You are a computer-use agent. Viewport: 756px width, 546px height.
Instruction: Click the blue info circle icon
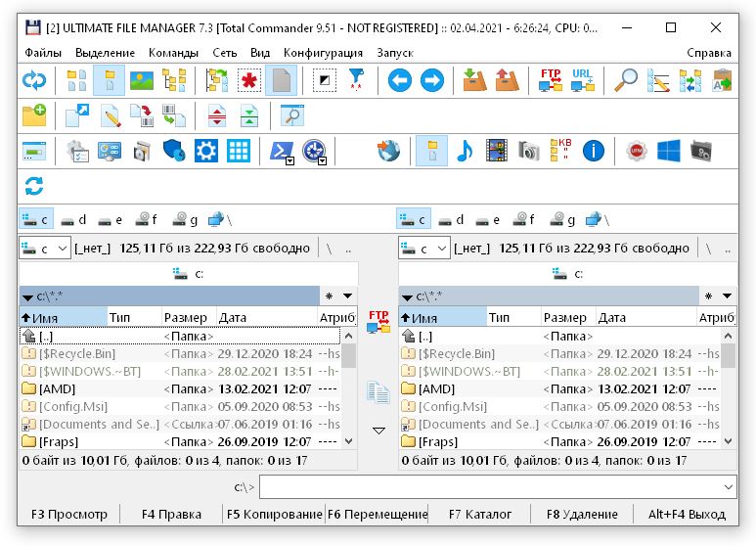click(594, 151)
